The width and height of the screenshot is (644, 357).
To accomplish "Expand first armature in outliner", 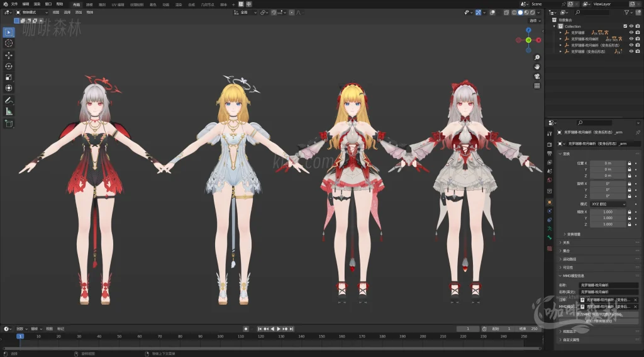I will pyautogui.click(x=560, y=33).
